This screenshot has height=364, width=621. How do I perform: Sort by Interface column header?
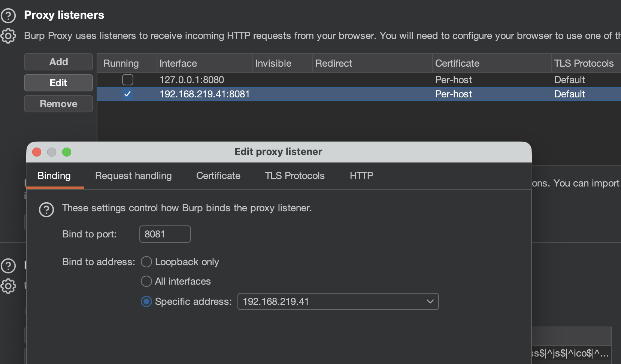tap(205, 63)
